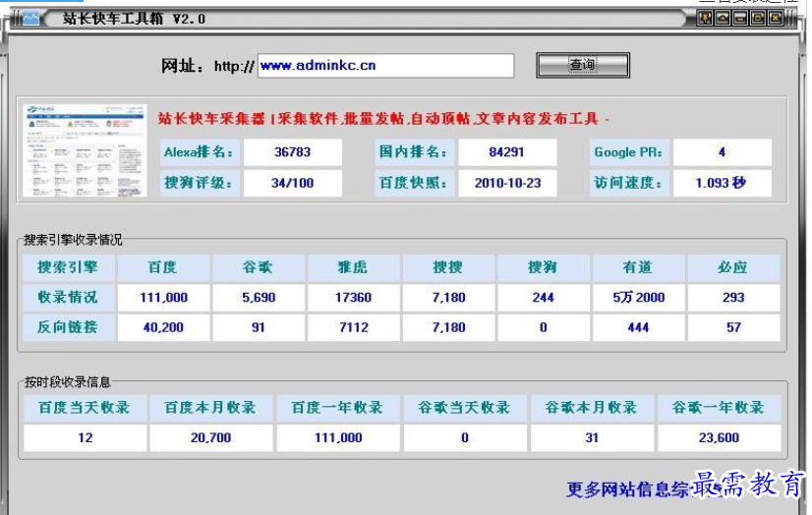The image size is (812, 515).
Task: Select 有道 收录情况 value 5万 2000
Action: (639, 298)
